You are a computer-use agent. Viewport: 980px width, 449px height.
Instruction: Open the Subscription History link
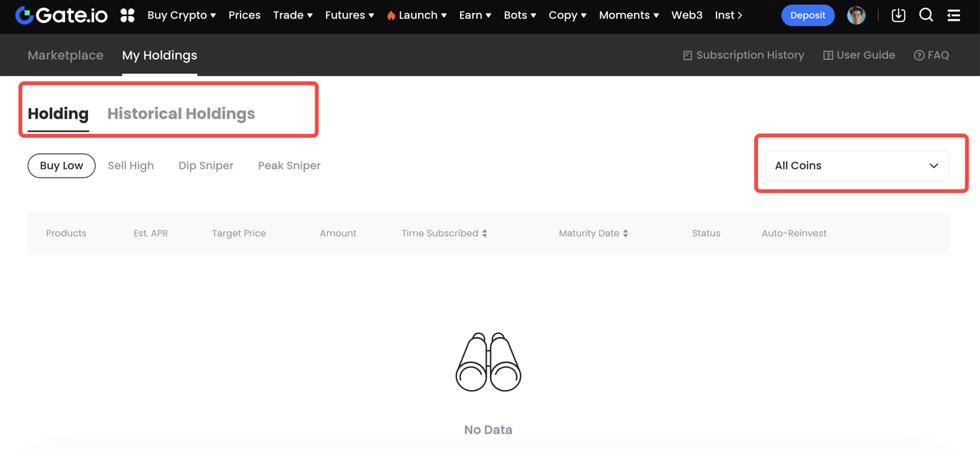tap(743, 55)
